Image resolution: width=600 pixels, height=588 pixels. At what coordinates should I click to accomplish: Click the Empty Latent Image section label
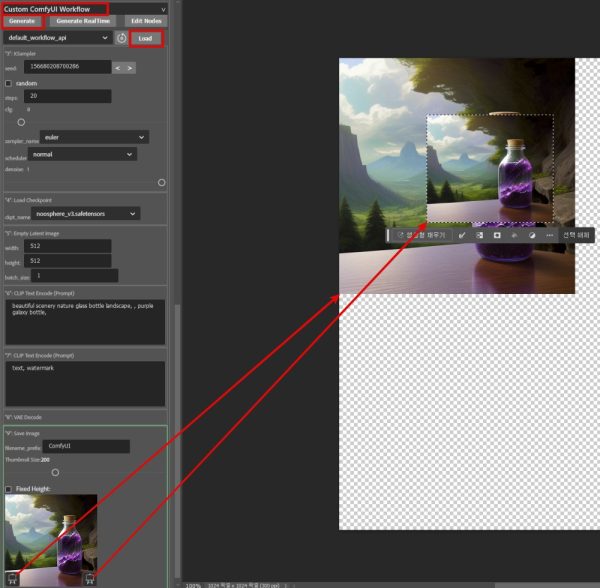point(32,233)
